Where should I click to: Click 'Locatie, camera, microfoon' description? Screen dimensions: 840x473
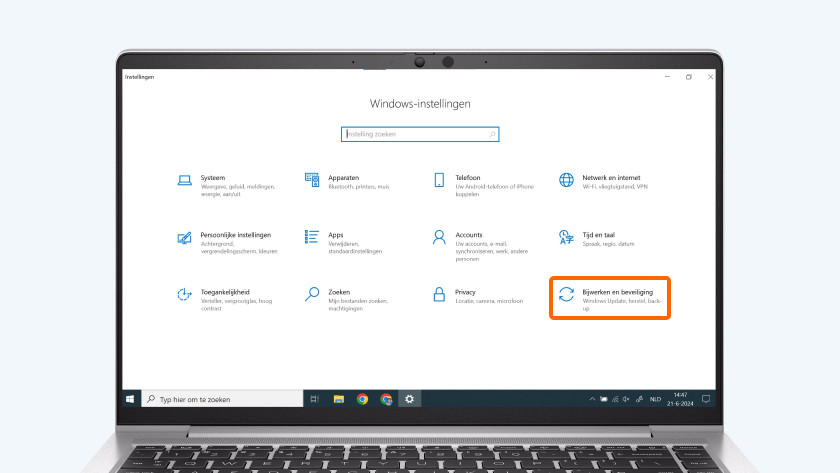(x=489, y=301)
